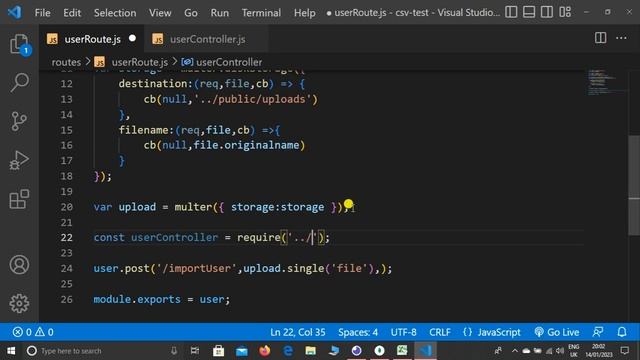The width and height of the screenshot is (640, 360).
Task: Open Firefox on taskbar
Action: (x=264, y=351)
